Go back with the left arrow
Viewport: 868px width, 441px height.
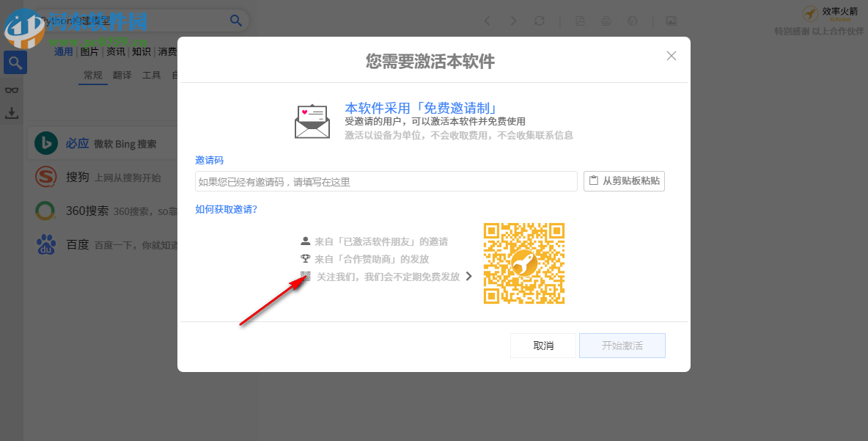487,21
